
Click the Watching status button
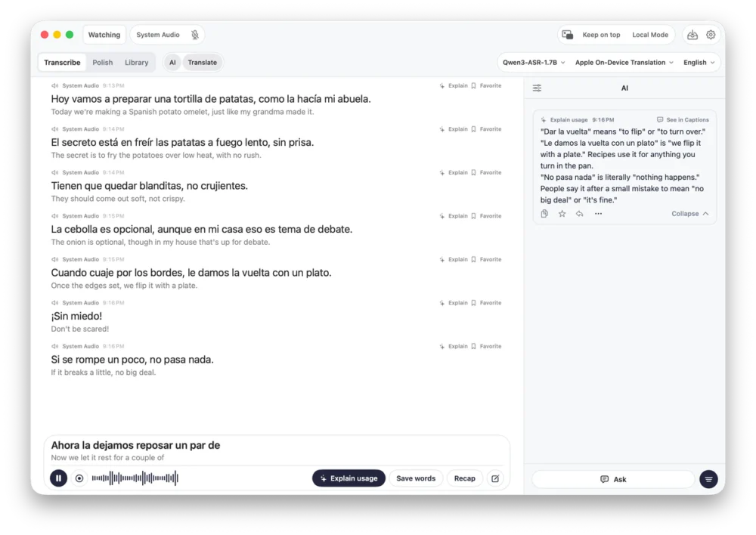(x=104, y=35)
